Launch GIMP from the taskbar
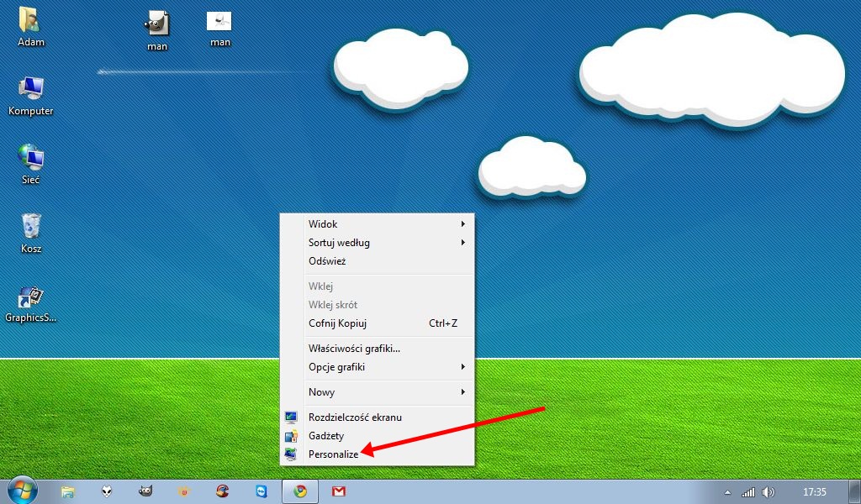 click(x=145, y=491)
